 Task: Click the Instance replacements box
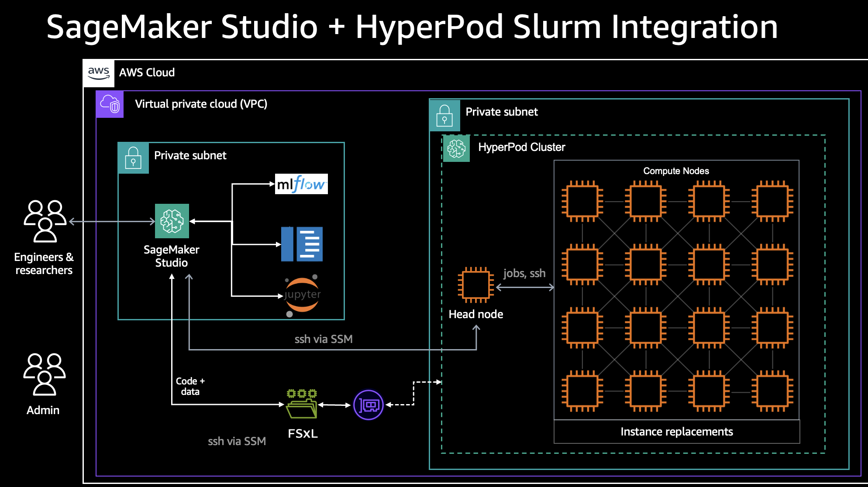pyautogui.click(x=676, y=432)
